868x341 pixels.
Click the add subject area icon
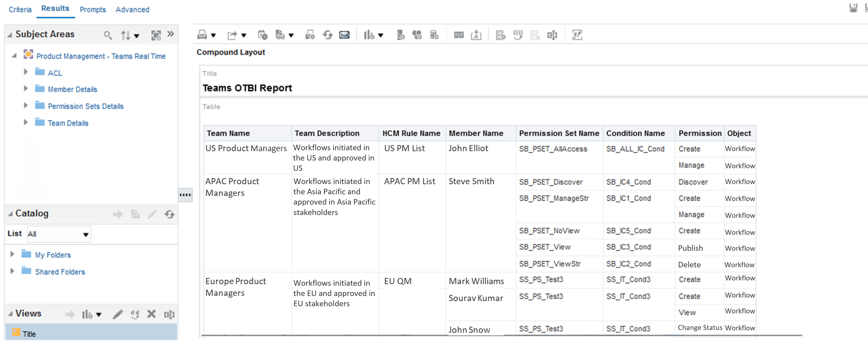(x=156, y=35)
